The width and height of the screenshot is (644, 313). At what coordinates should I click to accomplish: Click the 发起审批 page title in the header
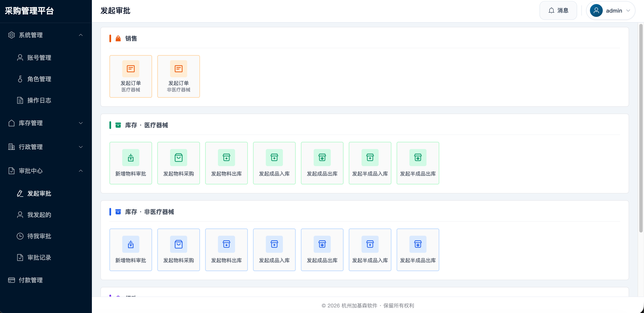tap(116, 11)
